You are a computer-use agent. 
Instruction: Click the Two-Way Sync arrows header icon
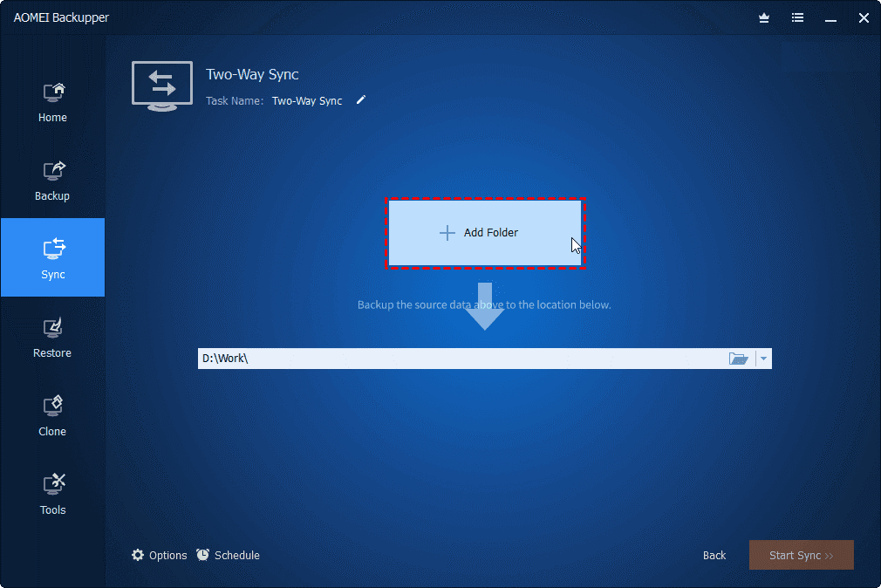point(161,85)
